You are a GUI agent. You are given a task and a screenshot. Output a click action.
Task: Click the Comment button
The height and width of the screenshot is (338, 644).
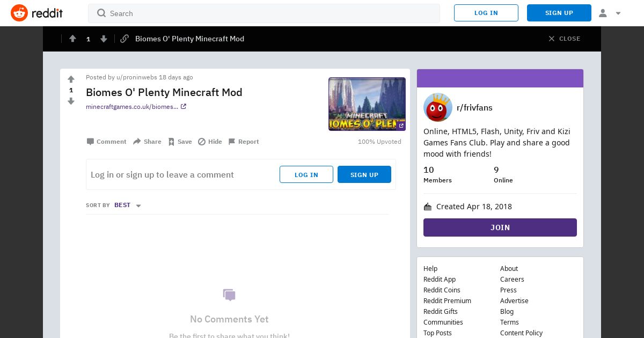point(106,142)
